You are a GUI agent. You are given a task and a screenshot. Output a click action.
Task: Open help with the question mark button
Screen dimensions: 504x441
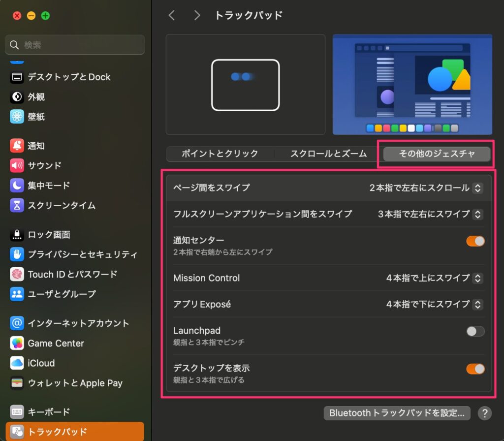coord(485,413)
